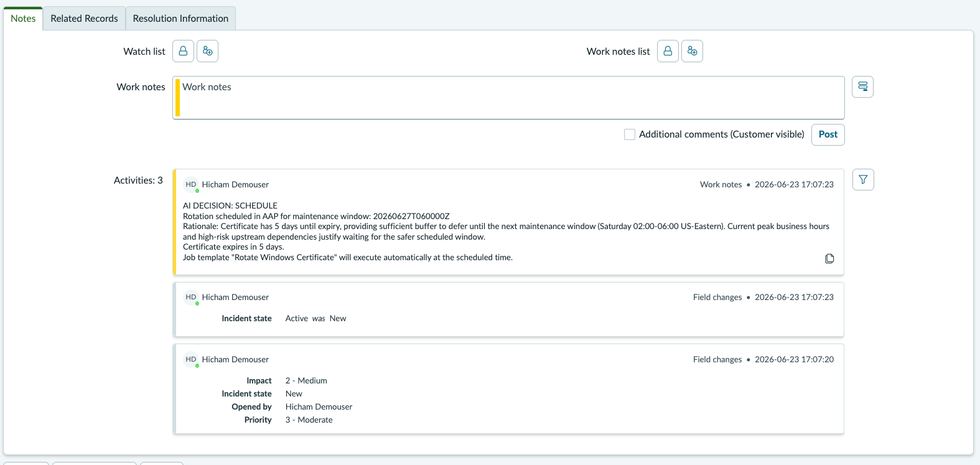Click the Work notes list label
The image size is (980, 465).
[618, 52]
